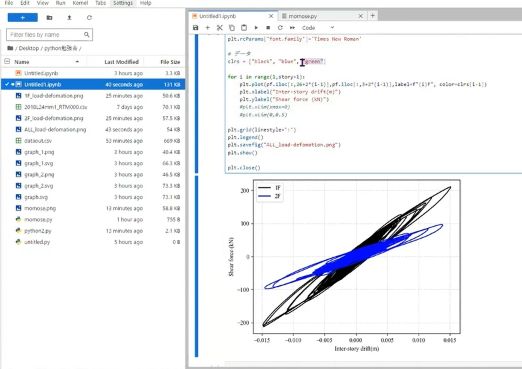Refresh the file list icon

(x=89, y=17)
